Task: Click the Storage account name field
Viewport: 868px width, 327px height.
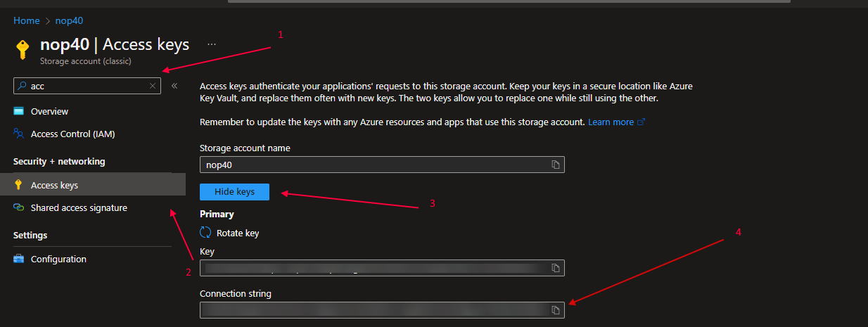Action: click(x=382, y=165)
